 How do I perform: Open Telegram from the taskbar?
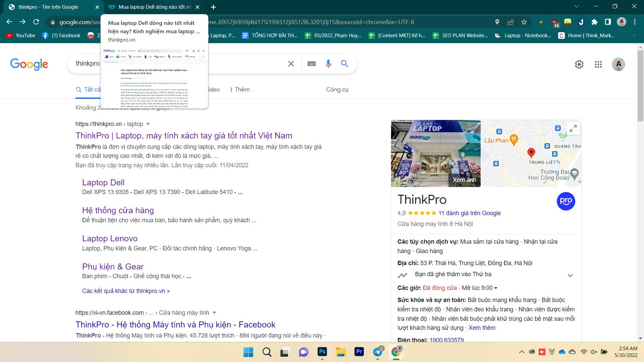point(378,352)
